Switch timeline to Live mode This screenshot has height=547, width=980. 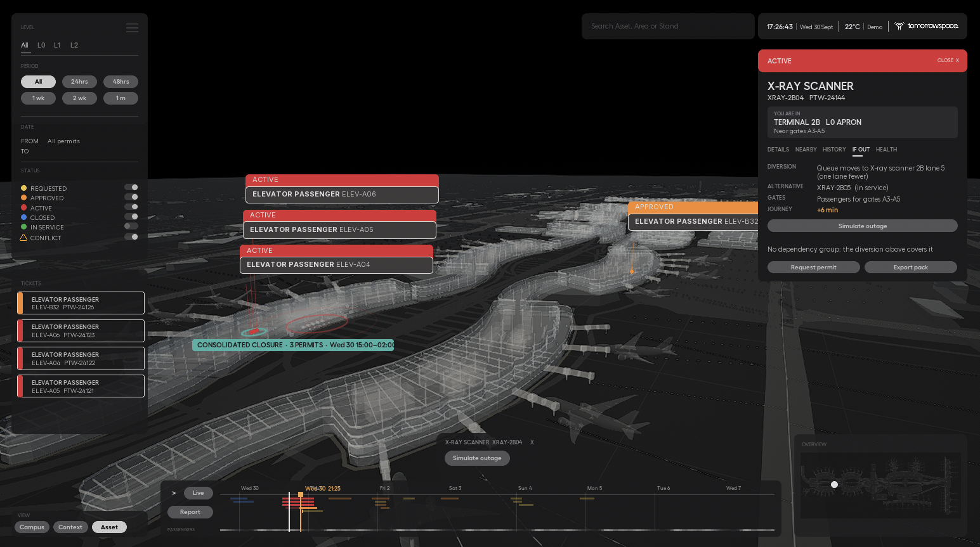coord(199,493)
